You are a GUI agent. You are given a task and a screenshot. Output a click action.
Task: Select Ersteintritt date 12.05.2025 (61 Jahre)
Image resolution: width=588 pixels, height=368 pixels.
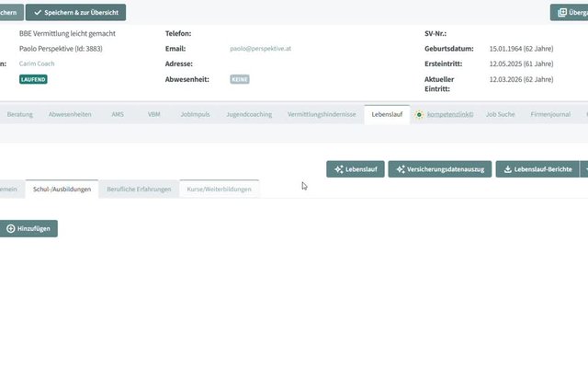pyautogui.click(x=521, y=63)
